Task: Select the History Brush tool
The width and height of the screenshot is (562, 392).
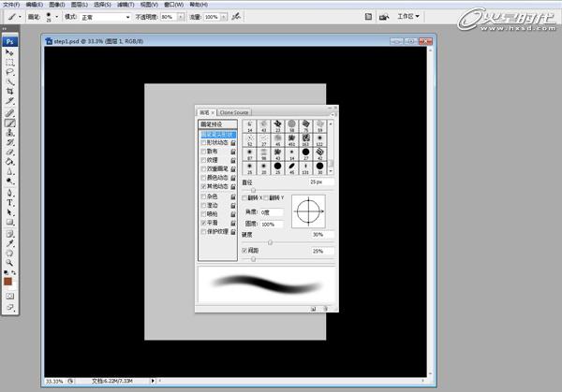Action: tap(9, 142)
